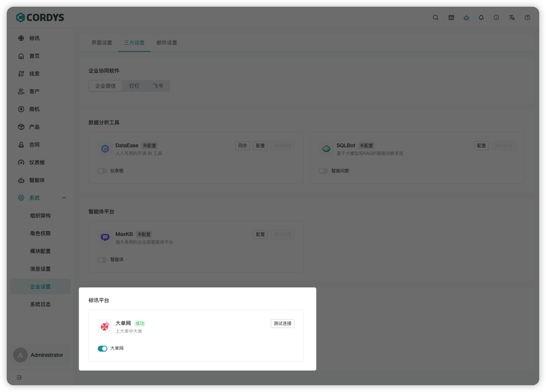
Task: Click the Administrator profile avatar
Action: (x=20, y=355)
